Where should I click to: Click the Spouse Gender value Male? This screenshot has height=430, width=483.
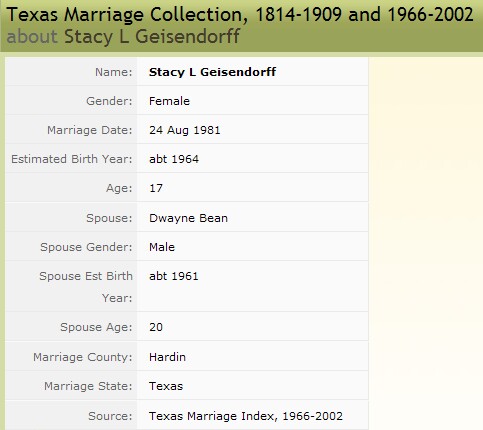coord(162,247)
